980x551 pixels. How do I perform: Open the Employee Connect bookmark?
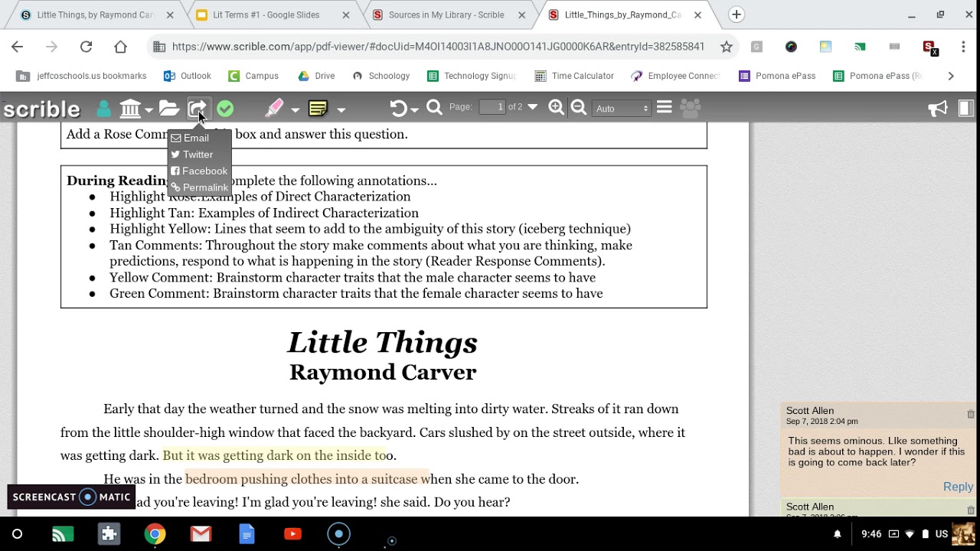pyautogui.click(x=675, y=76)
